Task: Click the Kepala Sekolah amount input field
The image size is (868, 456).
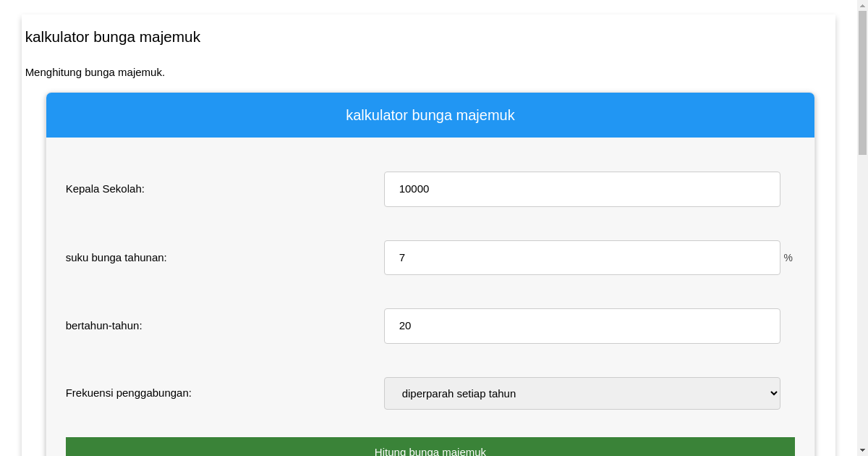Action: [x=582, y=189]
